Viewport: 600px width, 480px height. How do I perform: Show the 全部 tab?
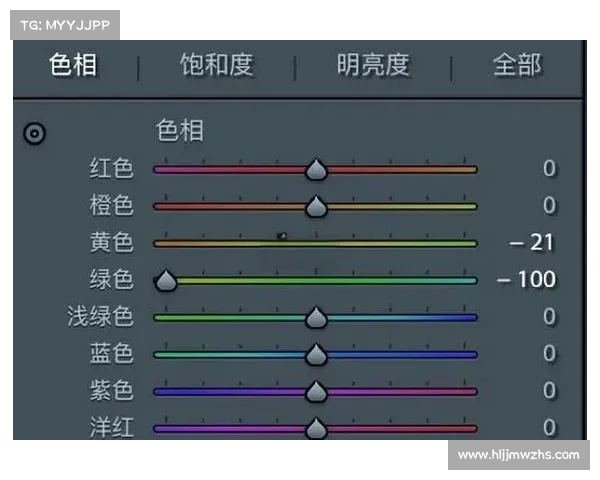pyautogui.click(x=517, y=66)
